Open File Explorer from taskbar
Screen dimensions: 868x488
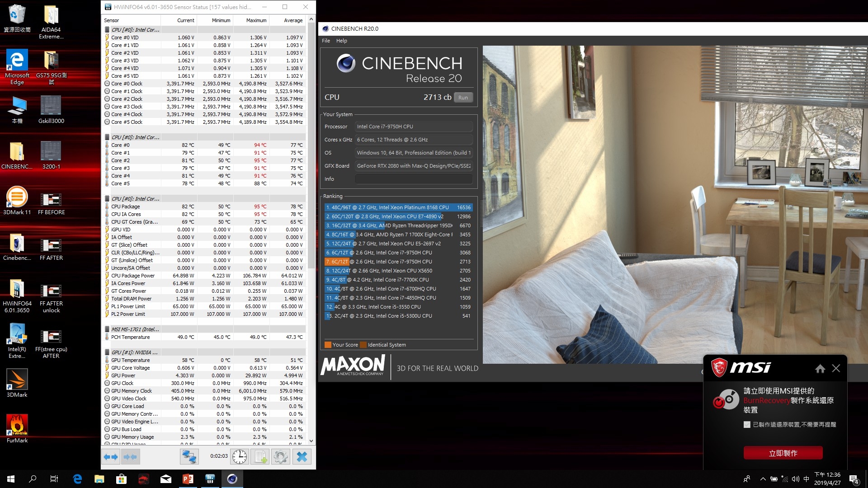point(99,479)
